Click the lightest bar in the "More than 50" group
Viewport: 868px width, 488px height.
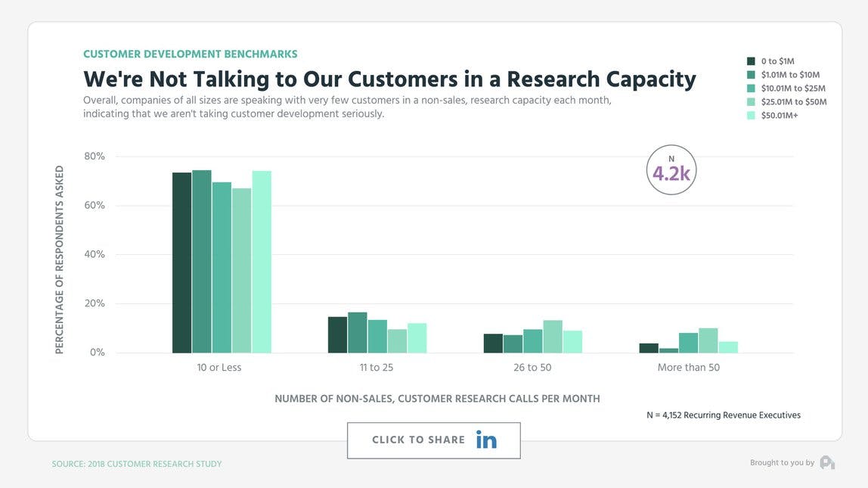[728, 347]
